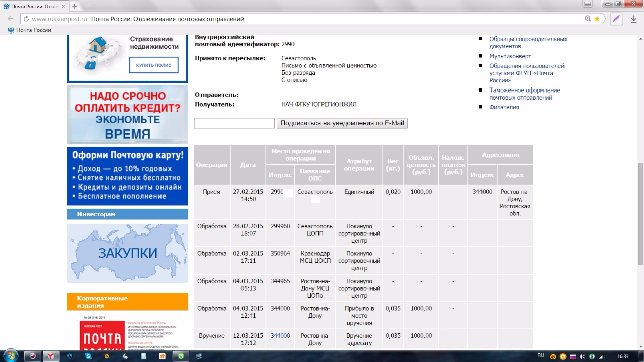
Task: Click the volume speaker icon in tray
Action: pyautogui.click(x=582, y=356)
